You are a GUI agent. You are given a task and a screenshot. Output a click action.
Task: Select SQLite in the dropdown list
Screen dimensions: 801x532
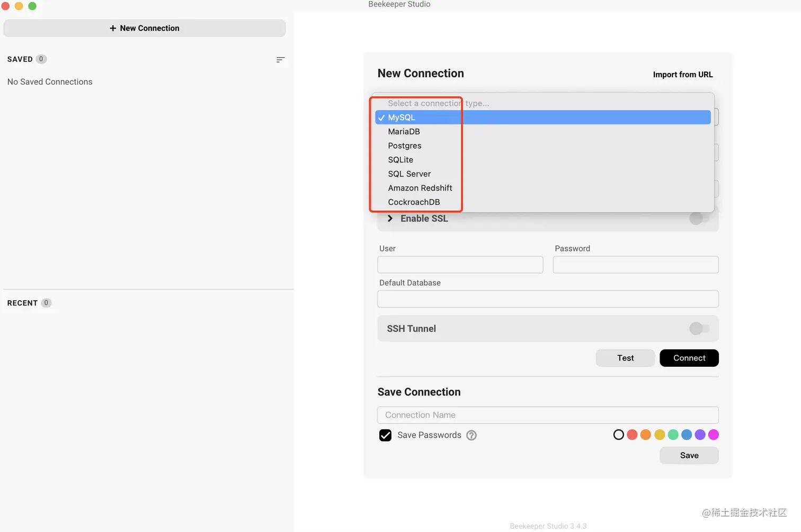[x=542, y=160]
